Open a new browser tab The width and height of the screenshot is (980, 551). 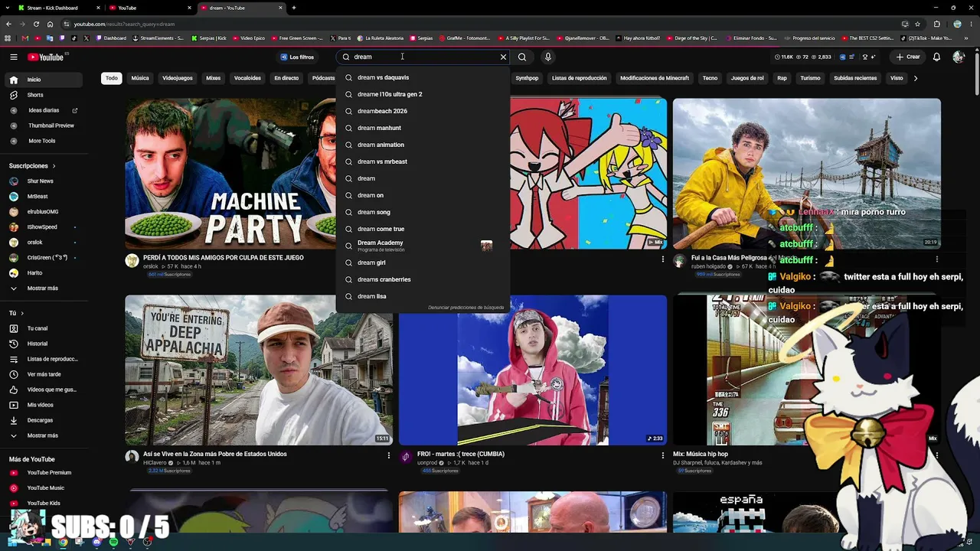294,8
